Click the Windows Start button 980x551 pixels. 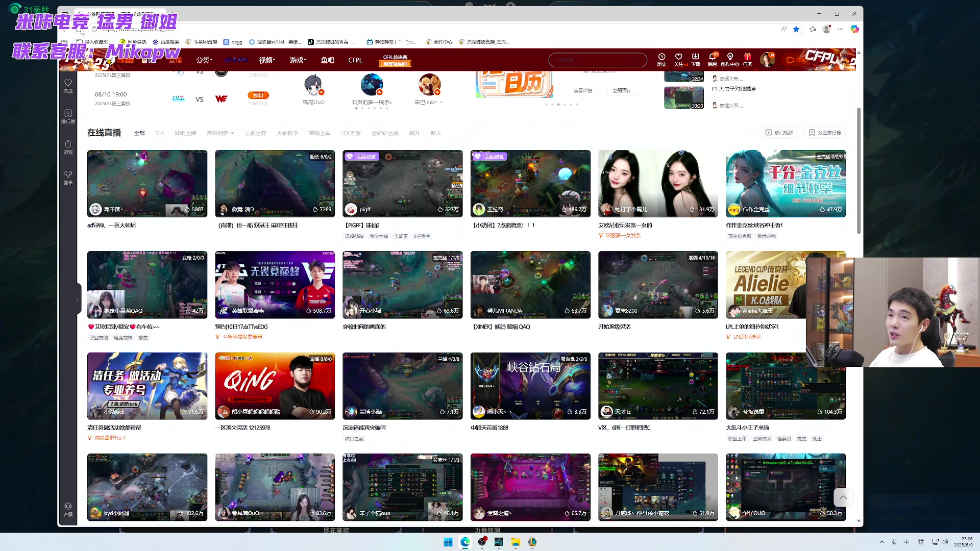[x=448, y=542]
